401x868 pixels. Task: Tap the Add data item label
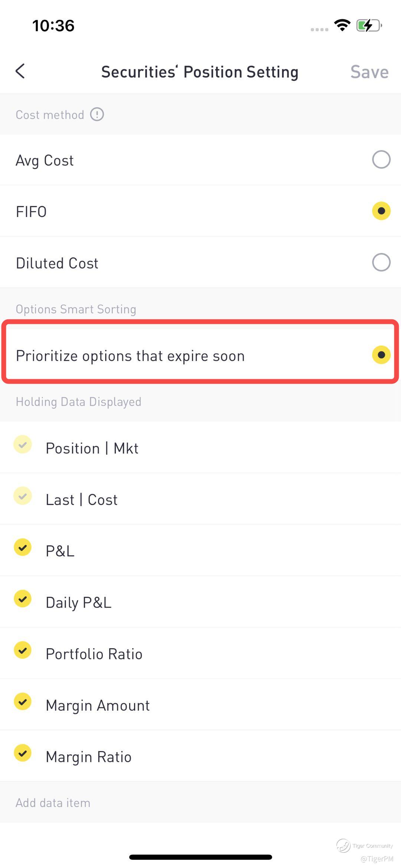[53, 803]
